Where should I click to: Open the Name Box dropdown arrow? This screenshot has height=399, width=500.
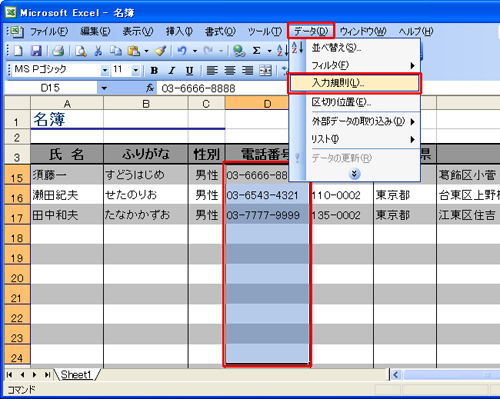pyautogui.click(x=104, y=88)
